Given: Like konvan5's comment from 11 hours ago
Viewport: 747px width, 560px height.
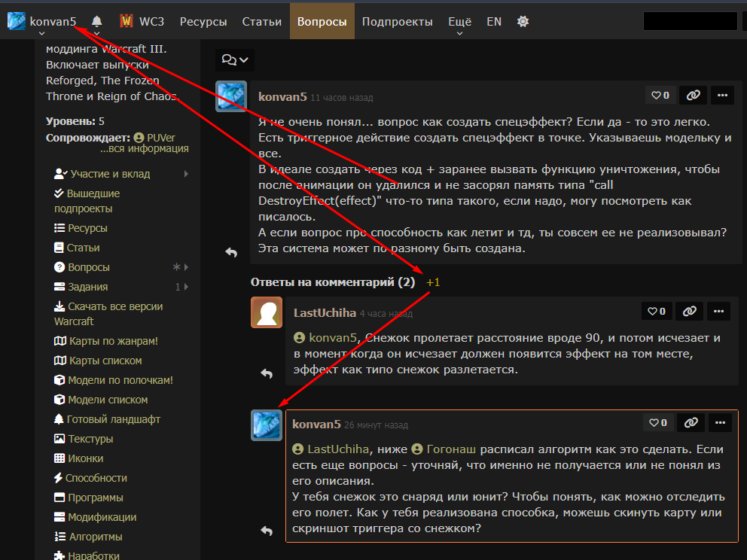Looking at the screenshot, I should (x=660, y=96).
